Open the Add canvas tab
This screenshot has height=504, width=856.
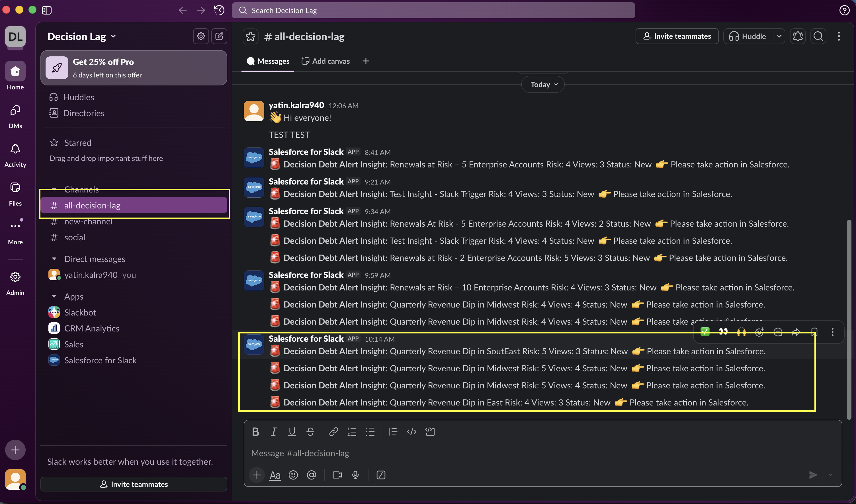[x=325, y=61]
